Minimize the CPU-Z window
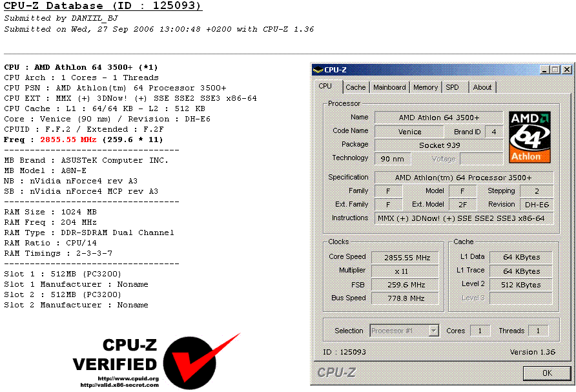 coord(544,70)
